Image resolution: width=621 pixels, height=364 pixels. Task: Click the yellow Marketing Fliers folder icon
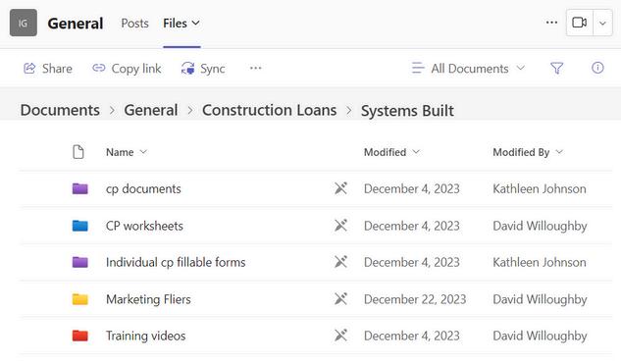pyautogui.click(x=80, y=299)
